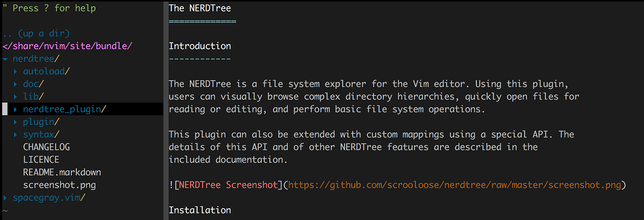644x220 pixels.
Task: Expand the autoload folder arrow
Action: pos(15,72)
